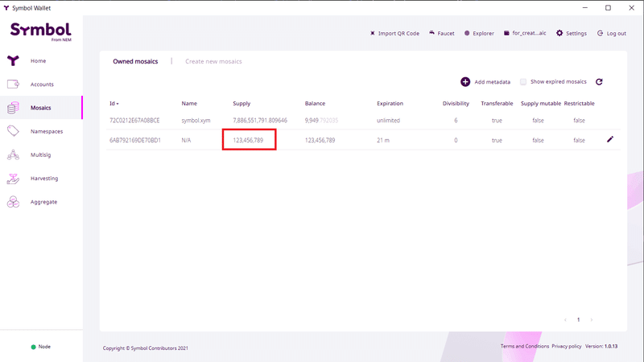The image size is (644, 362).
Task: Sort by Id column arrow
Action: [x=118, y=104]
